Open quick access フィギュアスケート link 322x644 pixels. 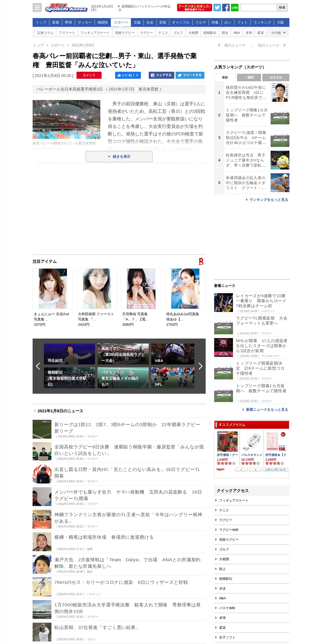pyautogui.click(x=252, y=500)
